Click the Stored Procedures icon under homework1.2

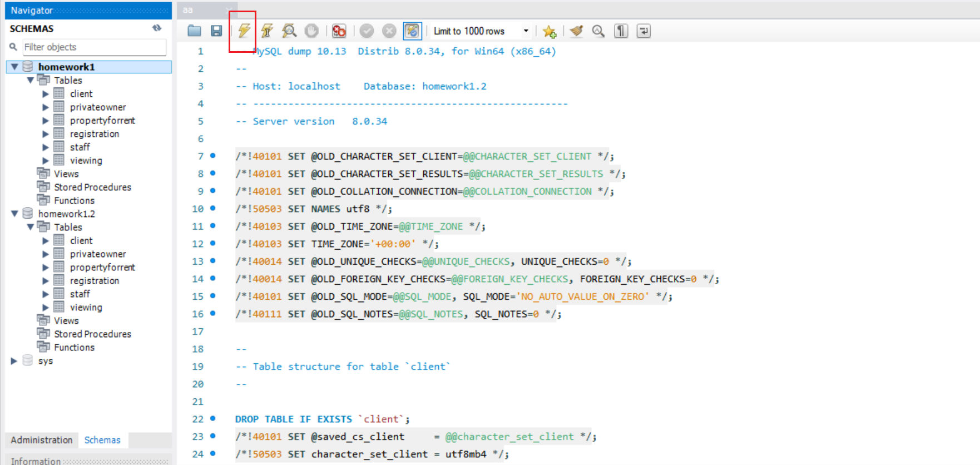tap(43, 334)
